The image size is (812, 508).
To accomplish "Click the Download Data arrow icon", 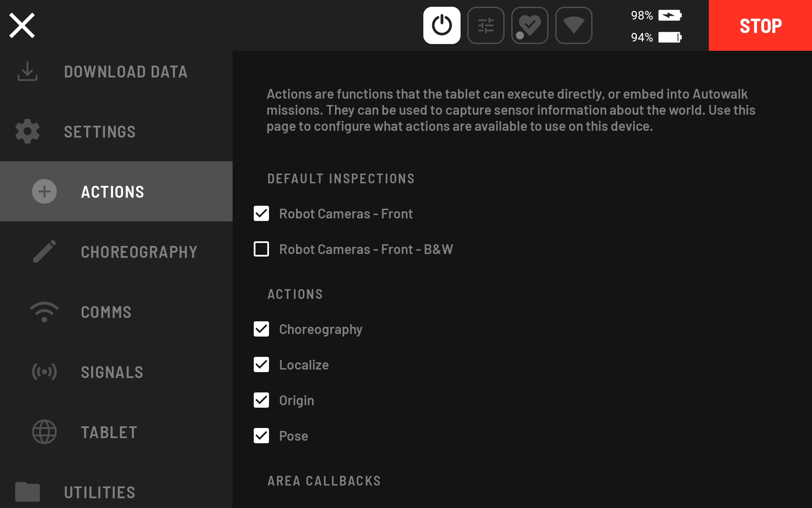I will pos(27,72).
